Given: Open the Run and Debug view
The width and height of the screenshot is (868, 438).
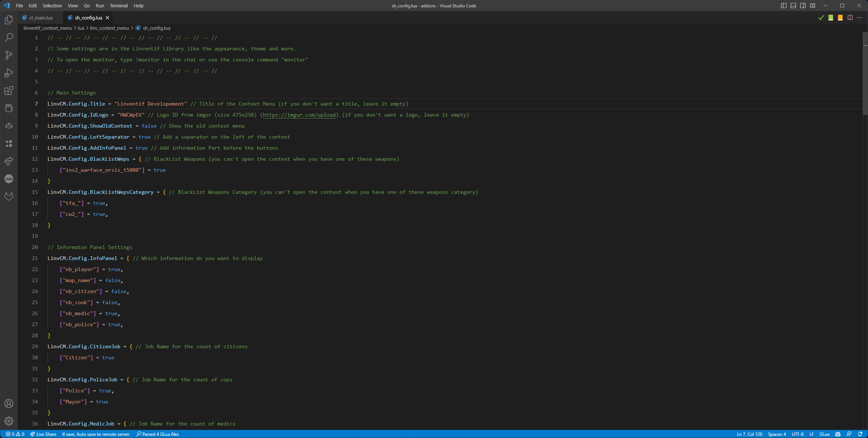Looking at the screenshot, I should point(9,73).
